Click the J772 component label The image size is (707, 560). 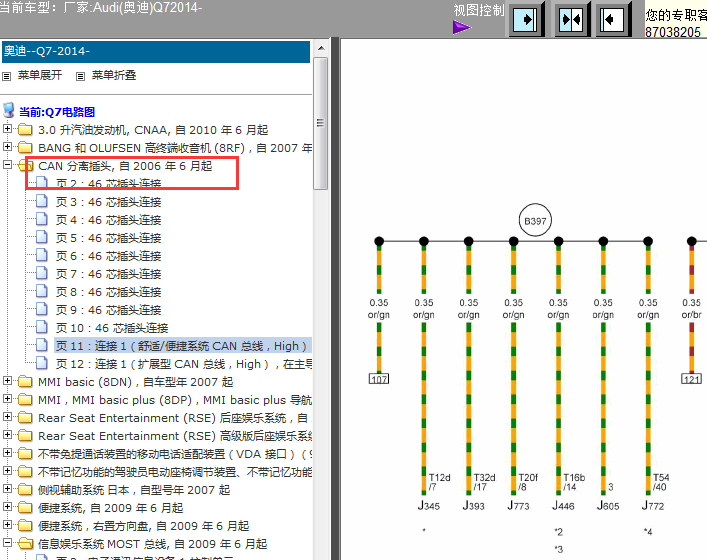tap(652, 505)
